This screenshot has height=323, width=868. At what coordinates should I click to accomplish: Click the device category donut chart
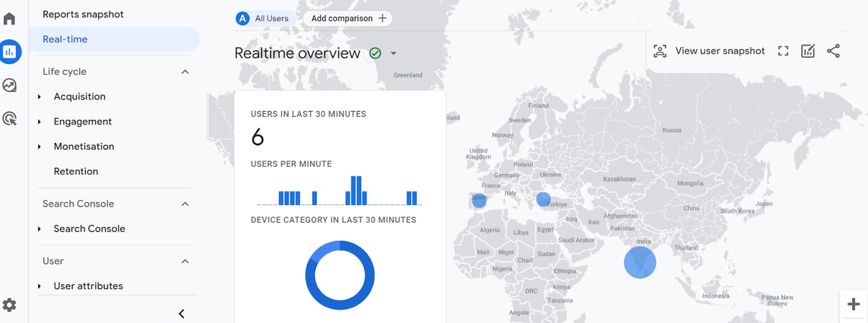point(340,275)
